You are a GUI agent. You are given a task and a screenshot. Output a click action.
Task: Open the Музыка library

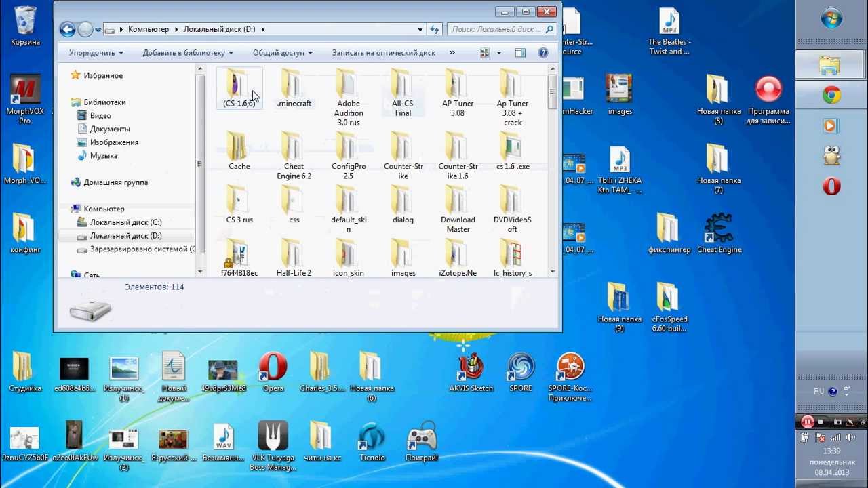click(103, 156)
